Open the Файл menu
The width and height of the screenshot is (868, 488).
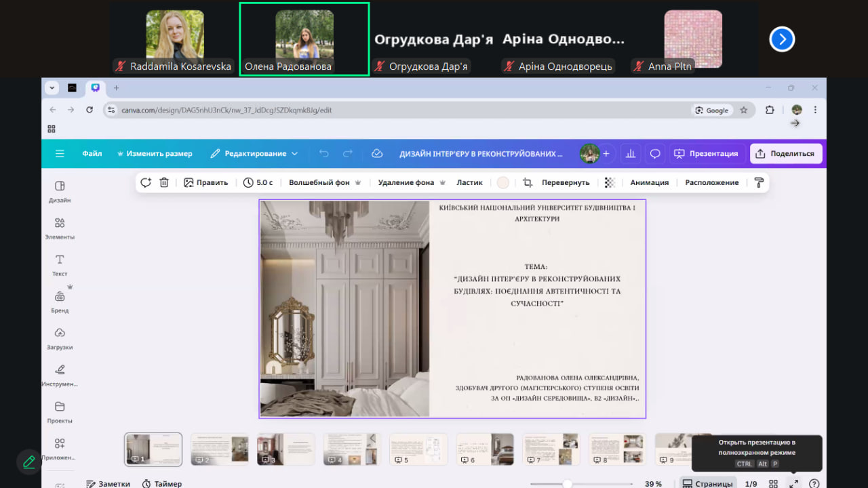pos(92,154)
